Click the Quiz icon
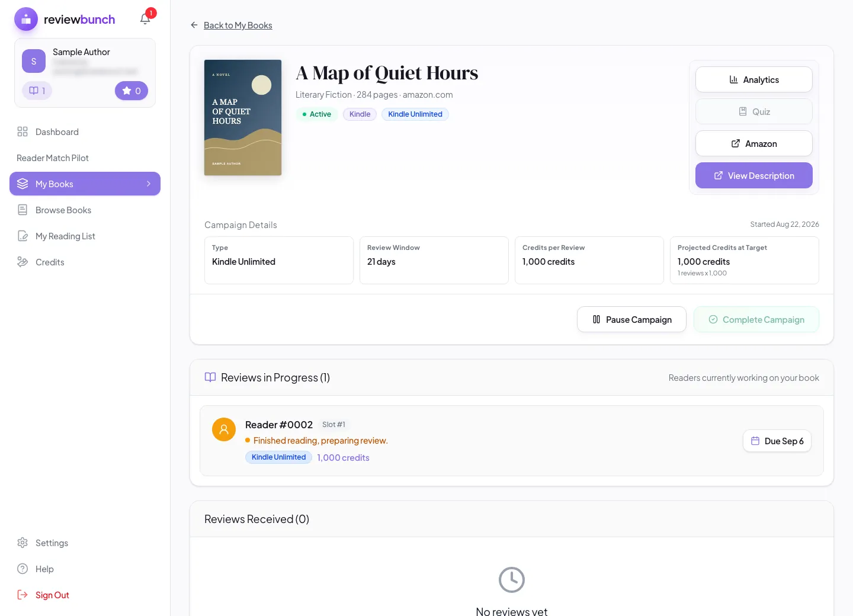The image size is (853, 616). point(743,111)
